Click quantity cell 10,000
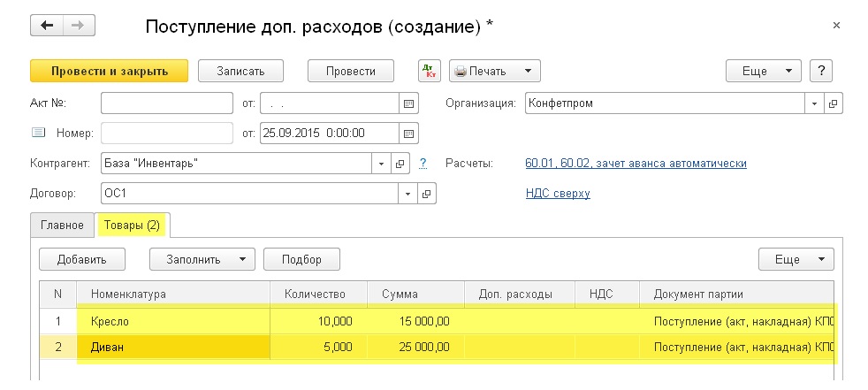 click(x=318, y=321)
